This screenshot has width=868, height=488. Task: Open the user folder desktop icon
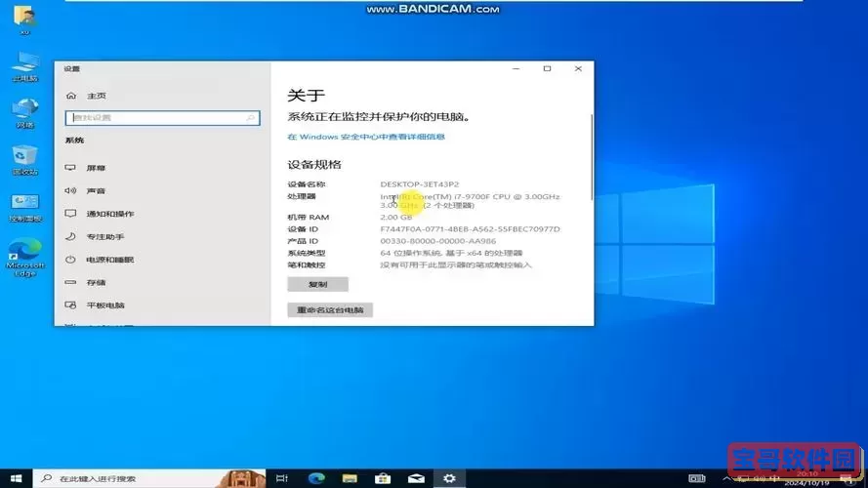[25, 20]
